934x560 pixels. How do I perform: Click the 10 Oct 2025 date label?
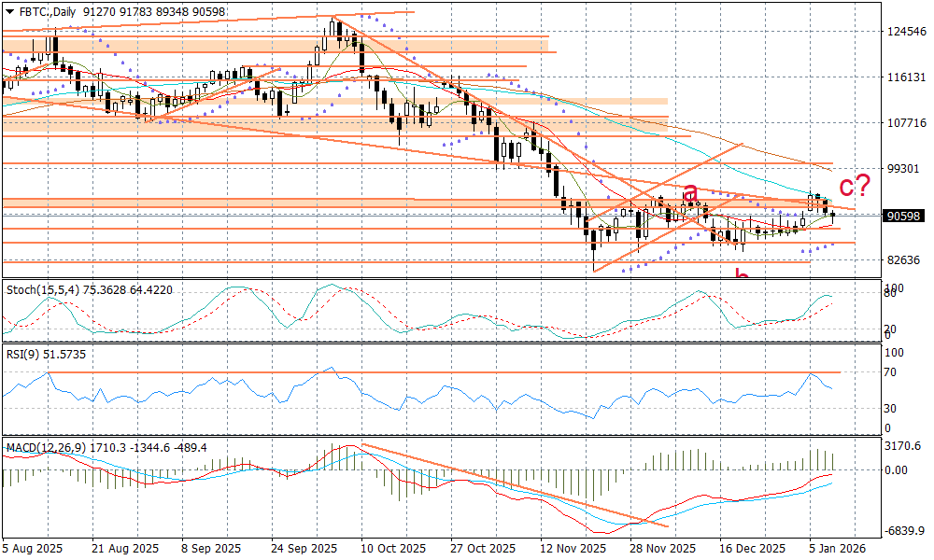click(x=391, y=548)
